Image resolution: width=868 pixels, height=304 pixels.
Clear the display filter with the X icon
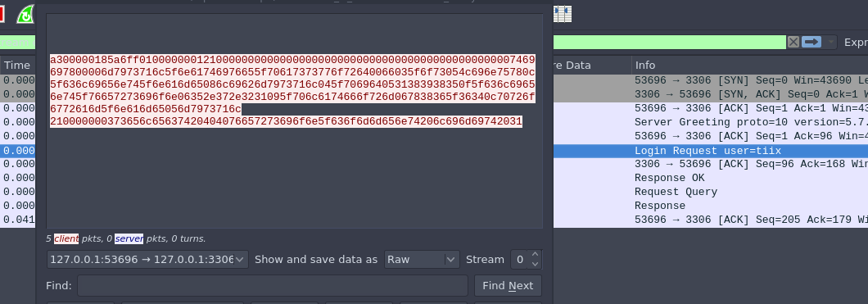click(x=793, y=42)
